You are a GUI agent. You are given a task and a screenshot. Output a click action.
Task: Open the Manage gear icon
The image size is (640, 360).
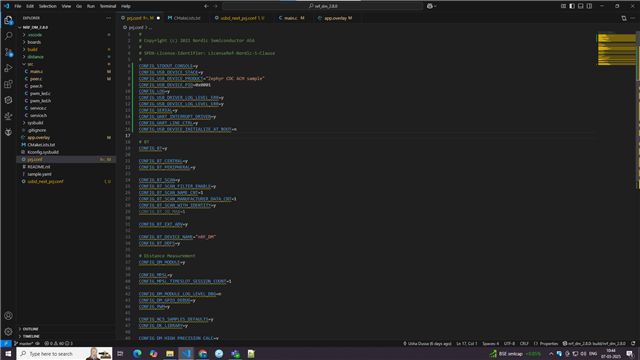click(8, 331)
